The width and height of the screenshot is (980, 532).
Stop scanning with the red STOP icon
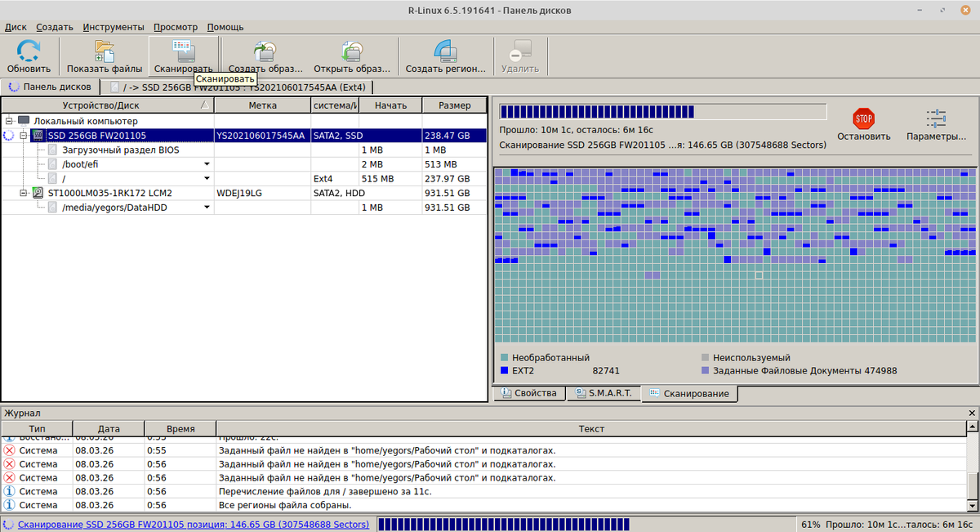[x=863, y=118]
